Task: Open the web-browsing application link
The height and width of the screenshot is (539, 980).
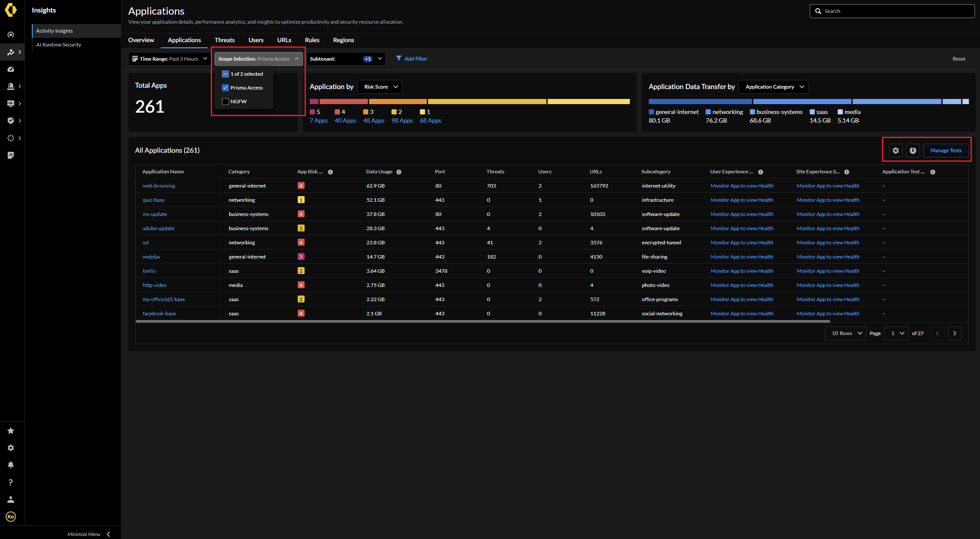Action: coord(159,186)
